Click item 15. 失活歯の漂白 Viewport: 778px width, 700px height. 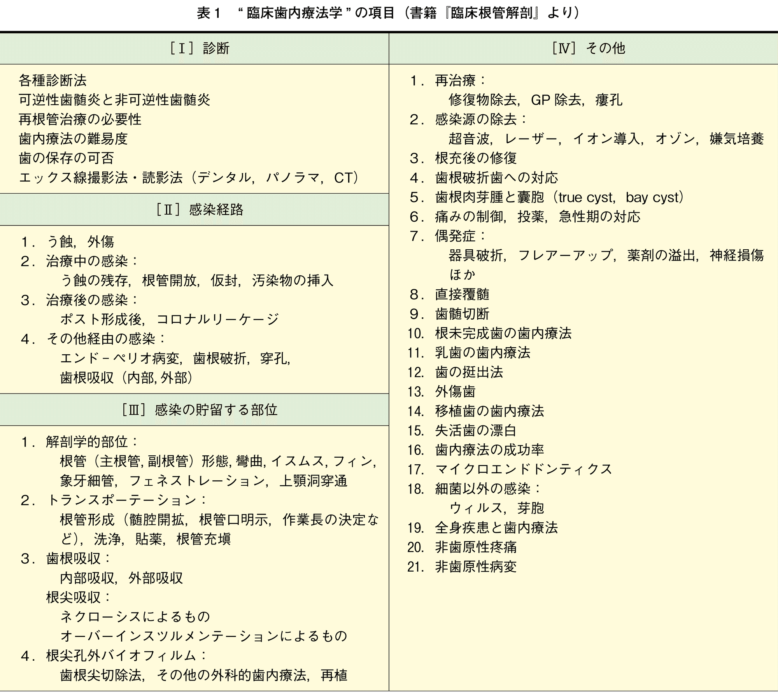[x=462, y=430]
